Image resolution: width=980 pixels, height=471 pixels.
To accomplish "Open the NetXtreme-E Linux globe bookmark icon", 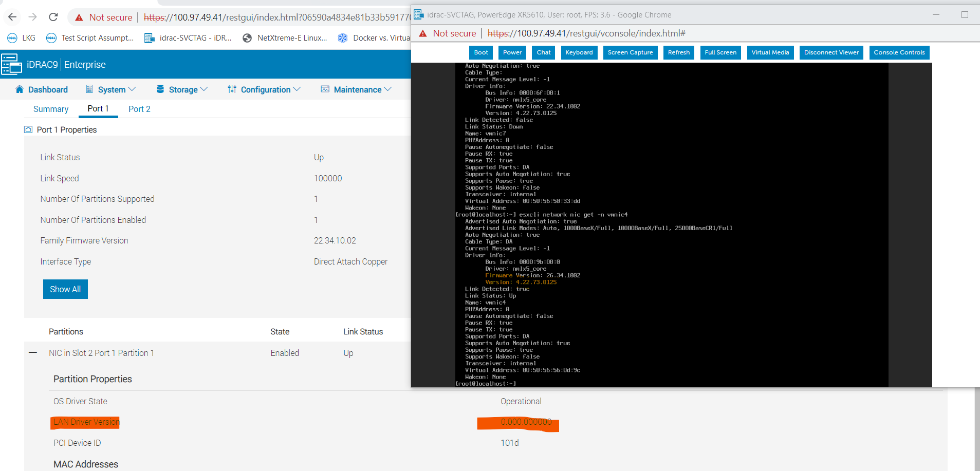I will tap(248, 37).
